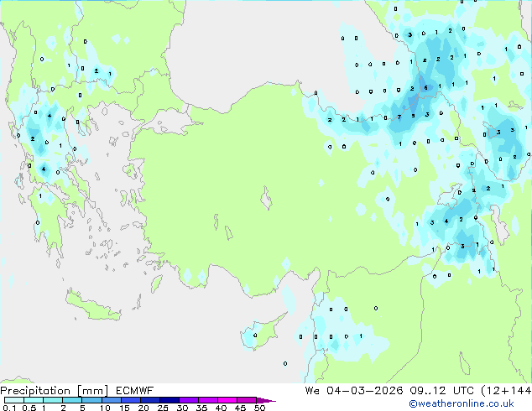Click the legend label 45
The height and width of the screenshot is (411, 532).
pos(240,408)
